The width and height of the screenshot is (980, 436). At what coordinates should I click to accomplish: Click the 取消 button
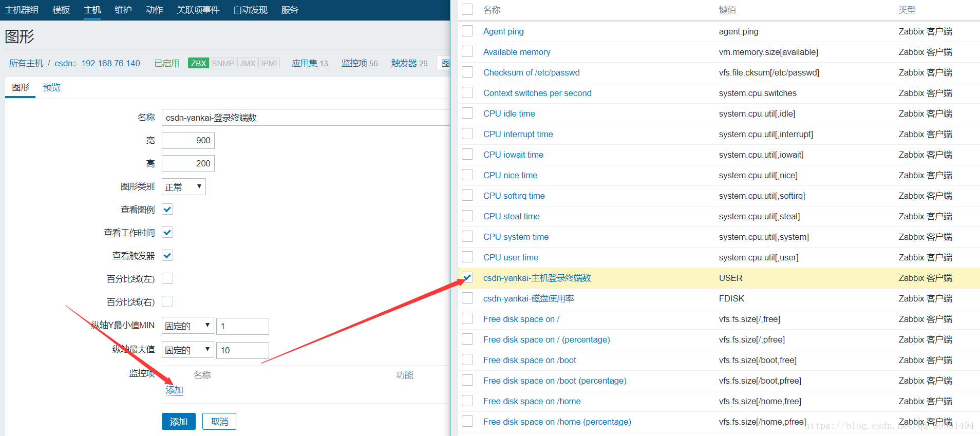pyautogui.click(x=219, y=422)
